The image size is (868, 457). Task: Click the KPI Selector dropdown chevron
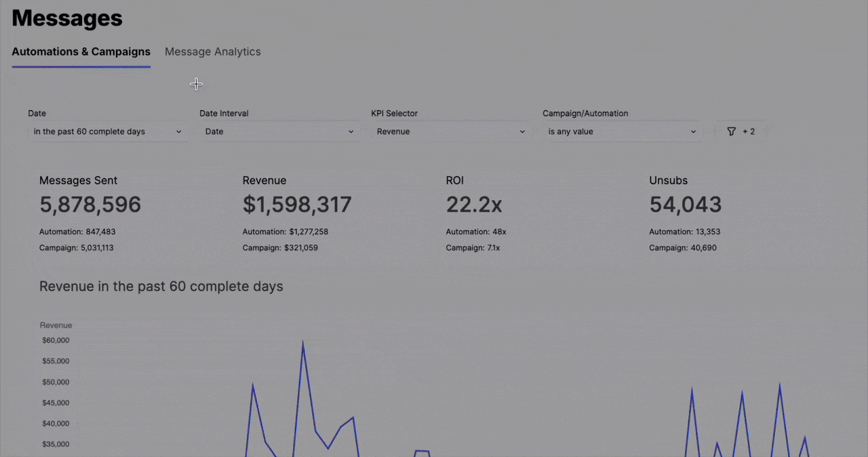click(x=522, y=132)
